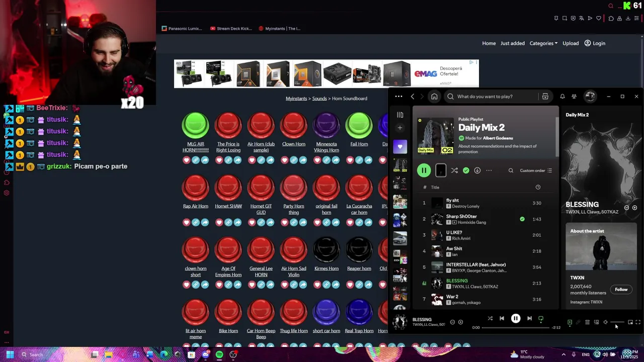
Task: Skip to next track in Spotify
Action: [529, 318]
